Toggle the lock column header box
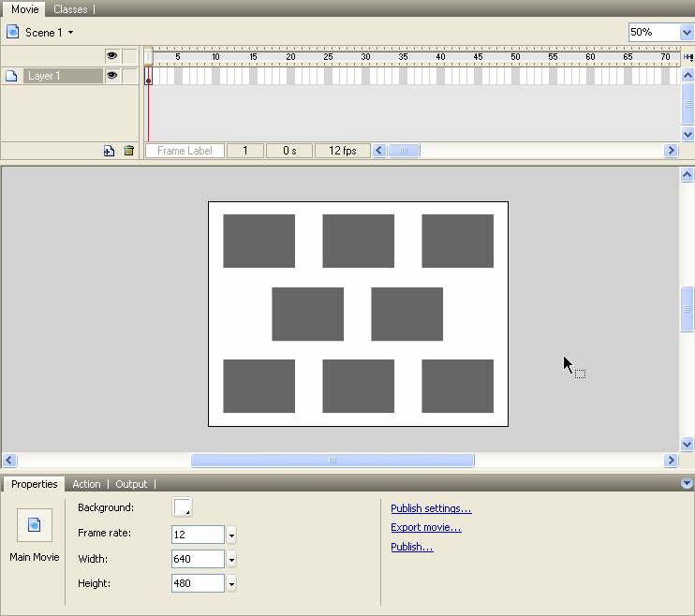 click(129, 56)
